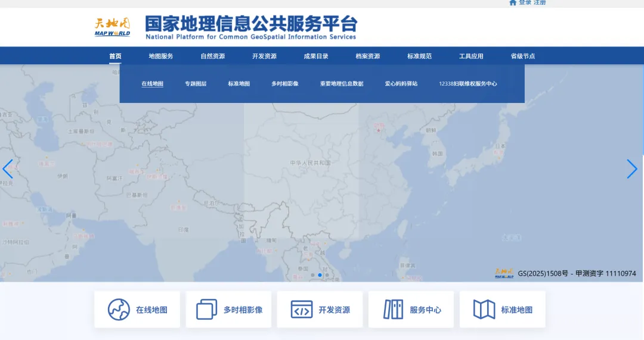
Task: Open the 省级节点 navigation menu
Action: tap(523, 56)
